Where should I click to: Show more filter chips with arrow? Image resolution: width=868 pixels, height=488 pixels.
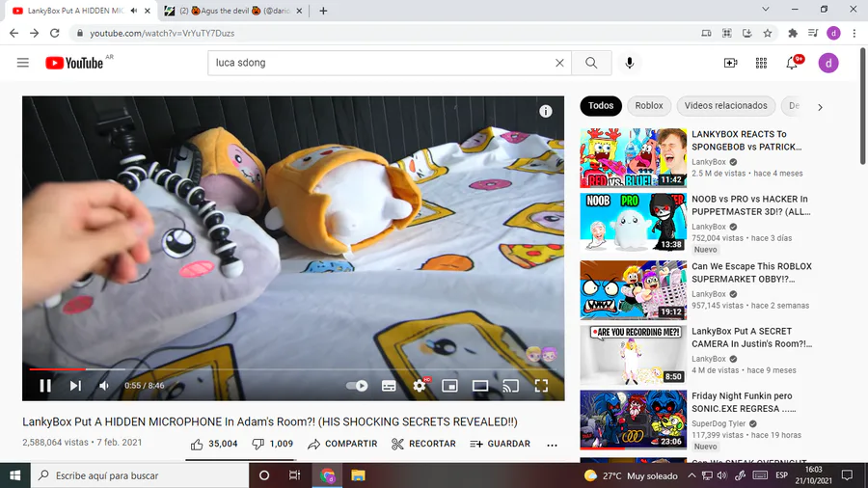coord(821,107)
